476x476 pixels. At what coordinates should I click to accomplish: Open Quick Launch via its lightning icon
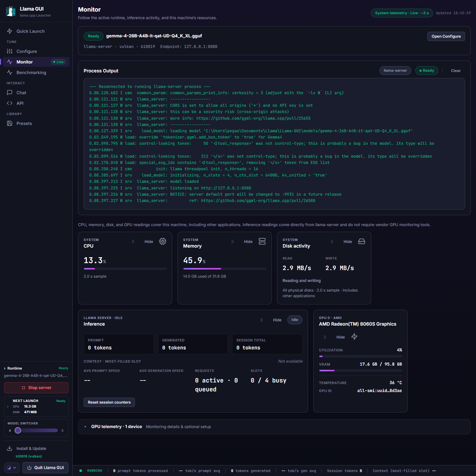click(10, 31)
